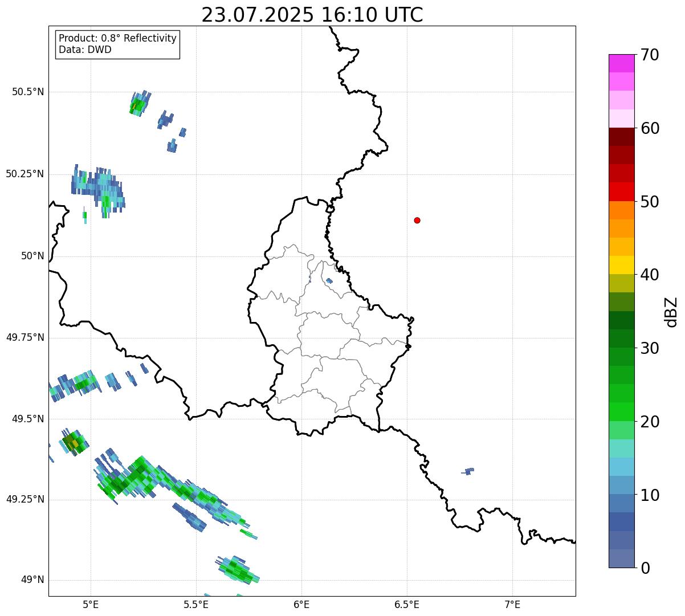Click the light cyan colorbar segment above 10
Screen dimensions: 685x616
point(621,467)
